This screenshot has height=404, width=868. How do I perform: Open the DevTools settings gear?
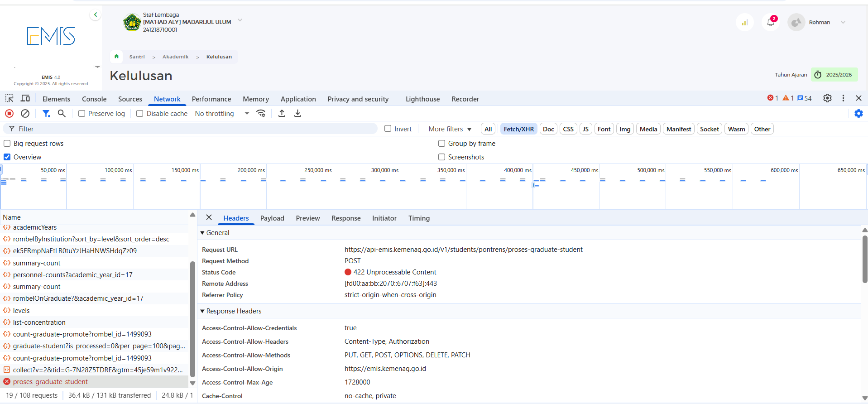click(x=827, y=98)
